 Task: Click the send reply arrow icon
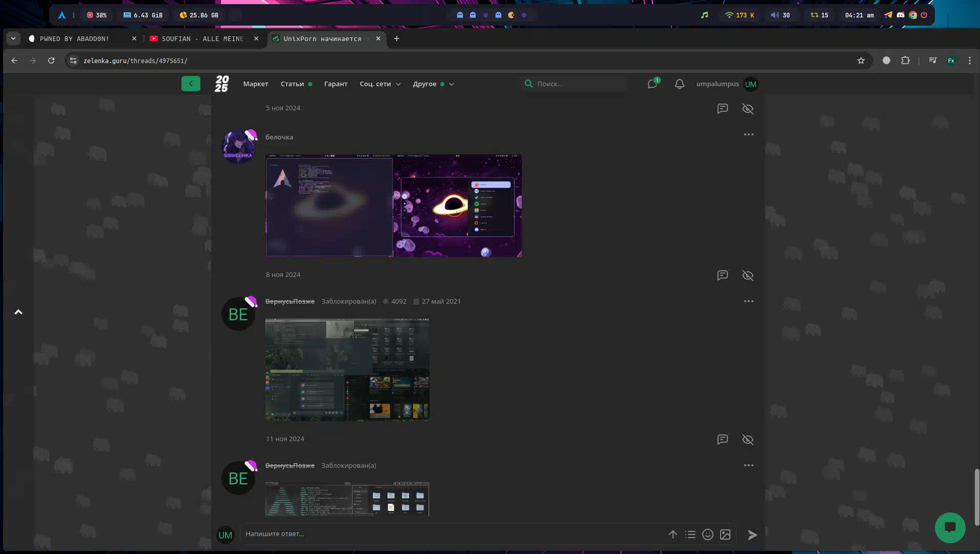click(x=752, y=535)
